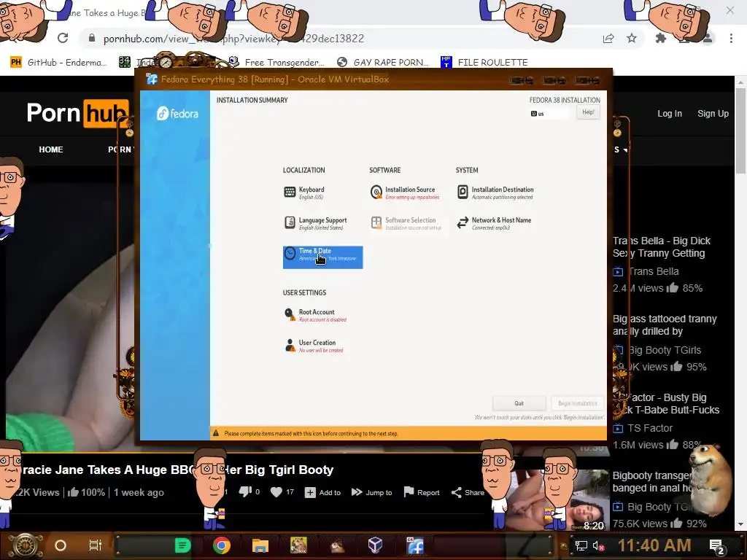Open Task View in taskbar
The image size is (747, 560).
96,545
